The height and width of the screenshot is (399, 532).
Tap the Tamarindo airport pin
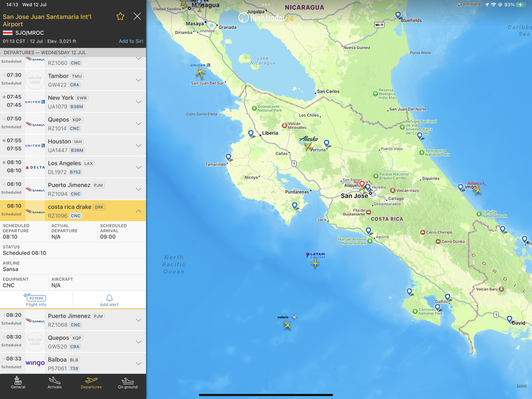pos(229,157)
